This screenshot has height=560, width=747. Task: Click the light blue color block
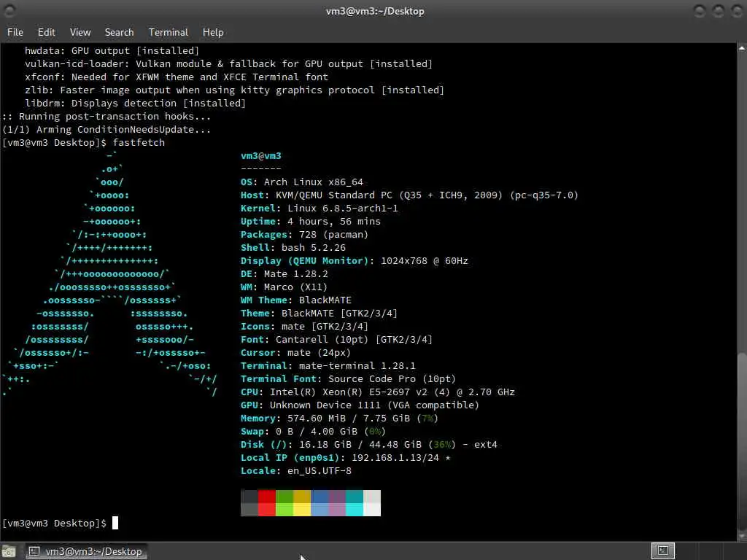(x=320, y=510)
